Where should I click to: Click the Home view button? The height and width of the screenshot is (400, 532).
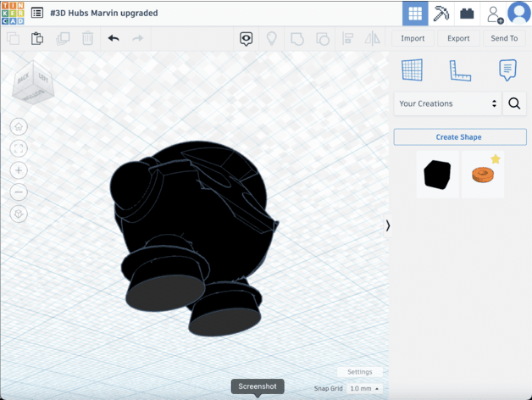(x=19, y=127)
